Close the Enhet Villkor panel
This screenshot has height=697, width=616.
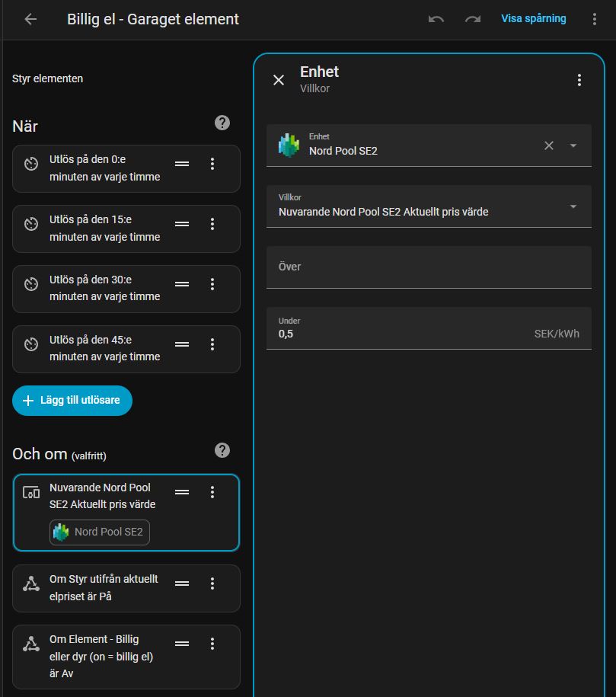pos(279,80)
